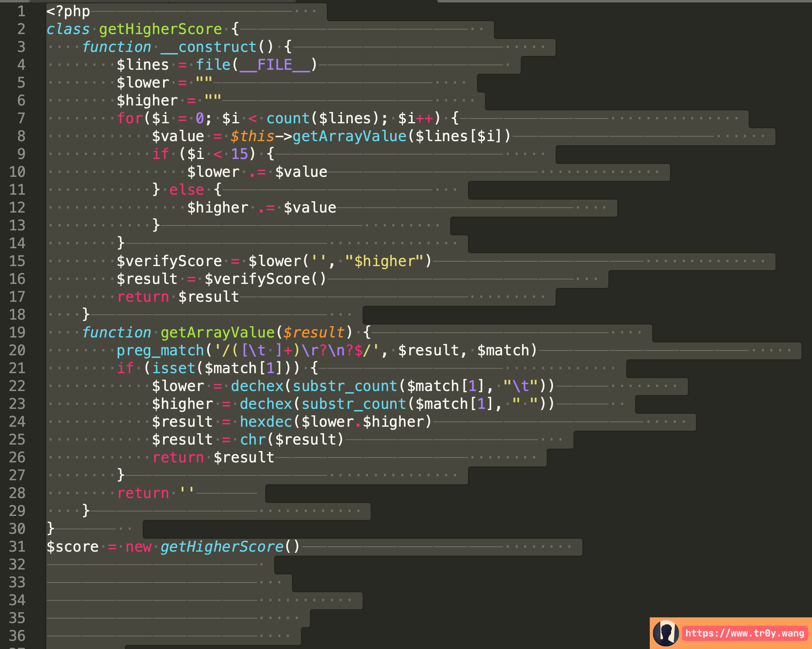Click the new keyword on line 31

(x=138, y=547)
